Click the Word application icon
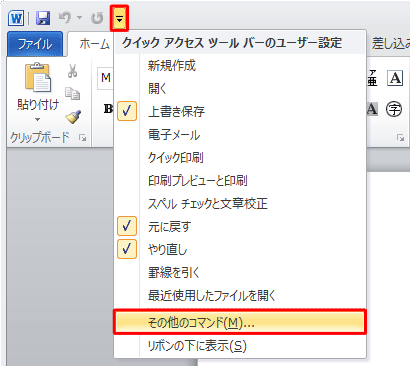Screen dimensions: 410x366 coord(16,17)
